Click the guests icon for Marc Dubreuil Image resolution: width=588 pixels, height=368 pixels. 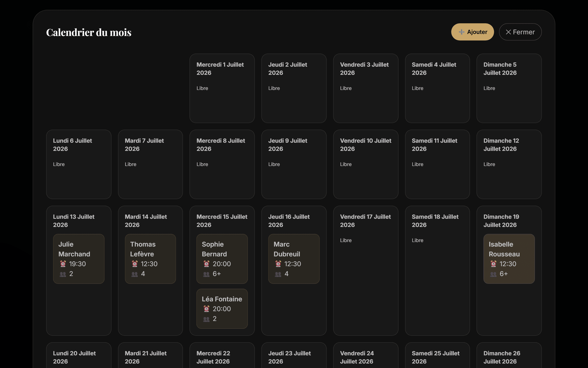[x=278, y=274]
